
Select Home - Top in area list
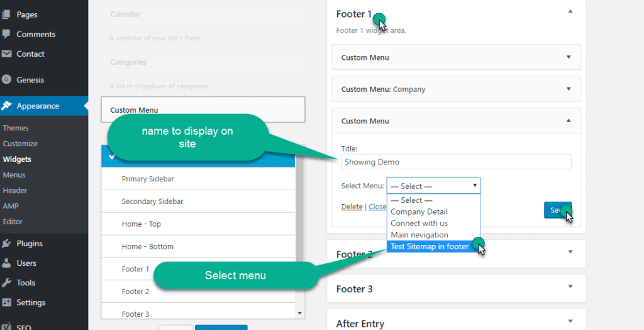tap(198, 224)
